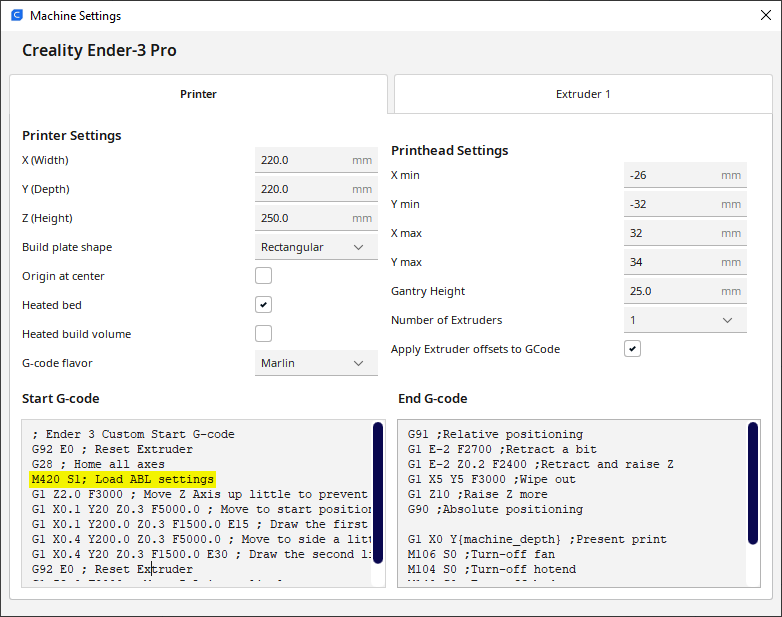Click the Cura logo icon in title bar
Viewport: 782px width, 617px height.
pyautogui.click(x=17, y=15)
